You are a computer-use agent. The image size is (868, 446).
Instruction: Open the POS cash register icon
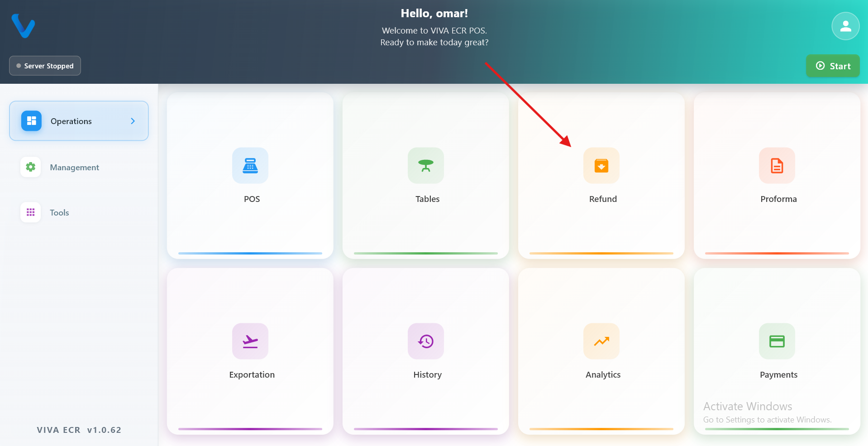[250, 166]
